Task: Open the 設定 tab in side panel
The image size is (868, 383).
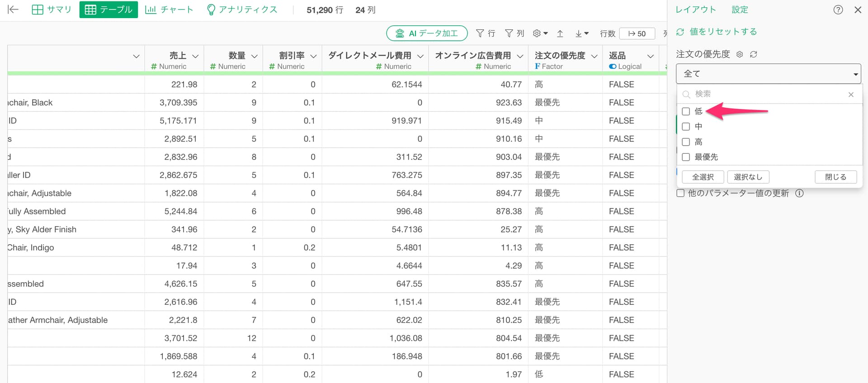Action: 740,9
